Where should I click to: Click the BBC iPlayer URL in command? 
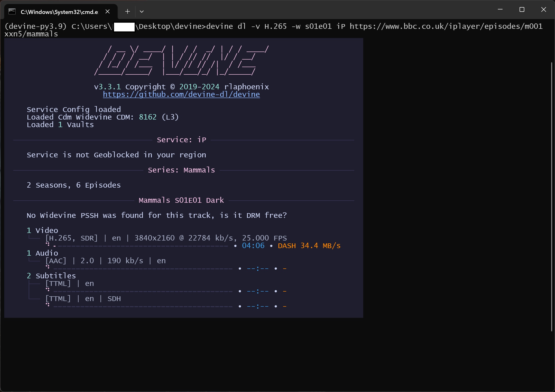coord(446,26)
